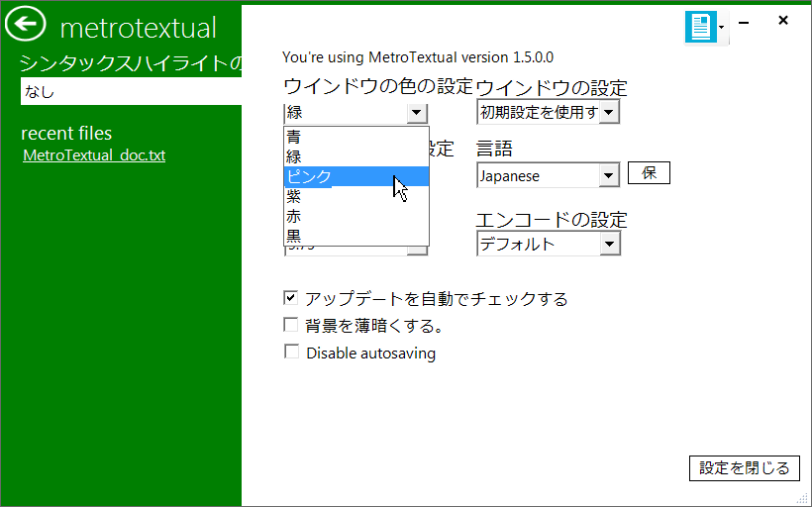Select 緑 from the color list

pyautogui.click(x=356, y=156)
